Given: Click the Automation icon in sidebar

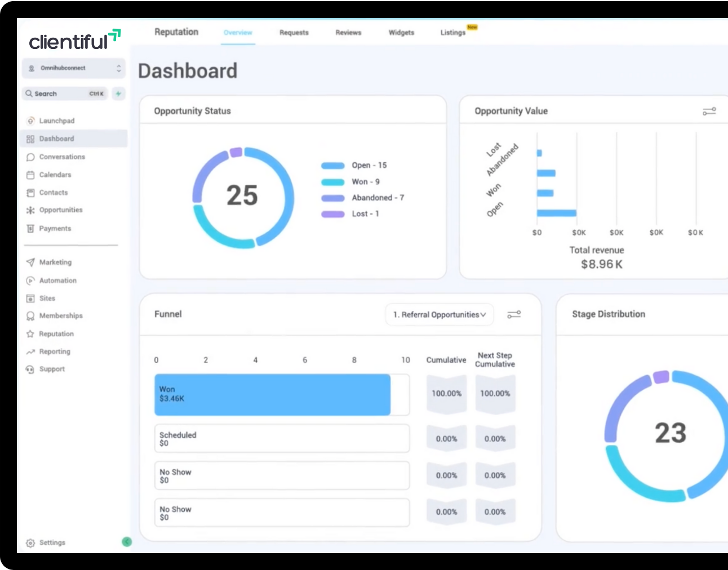Looking at the screenshot, I should tap(30, 280).
